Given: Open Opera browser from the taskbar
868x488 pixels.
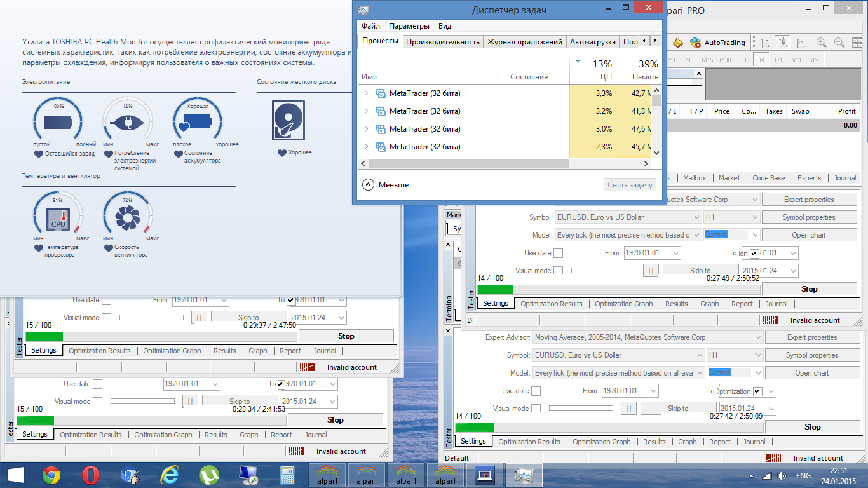Looking at the screenshot, I should tap(91, 475).
